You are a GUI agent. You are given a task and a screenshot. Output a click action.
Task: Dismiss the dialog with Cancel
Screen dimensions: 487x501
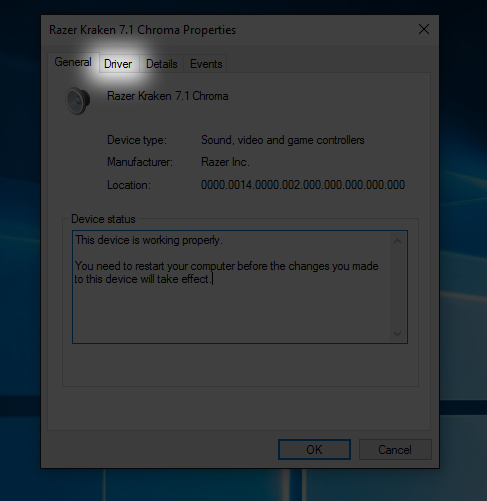[x=395, y=450]
